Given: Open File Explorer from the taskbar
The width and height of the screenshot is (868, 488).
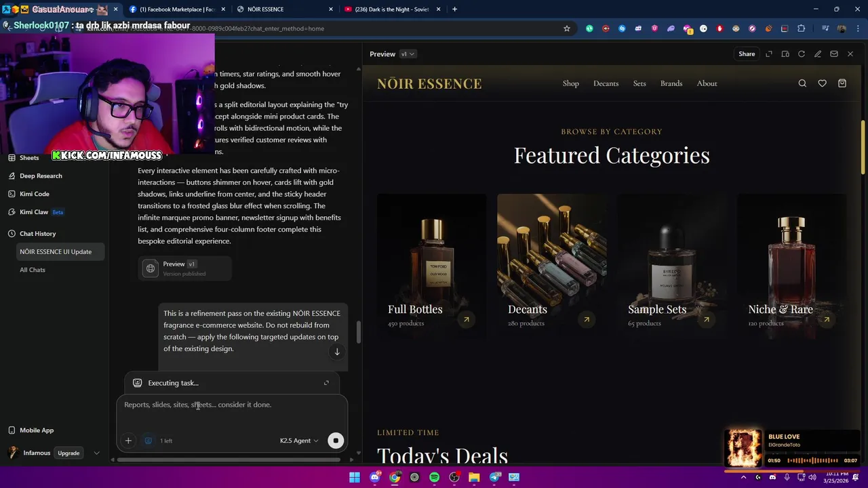Looking at the screenshot, I should click(475, 477).
